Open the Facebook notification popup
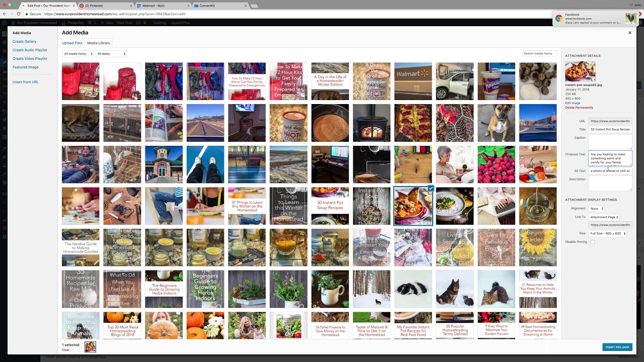Viewport: 644px width, 362px height. click(x=595, y=19)
